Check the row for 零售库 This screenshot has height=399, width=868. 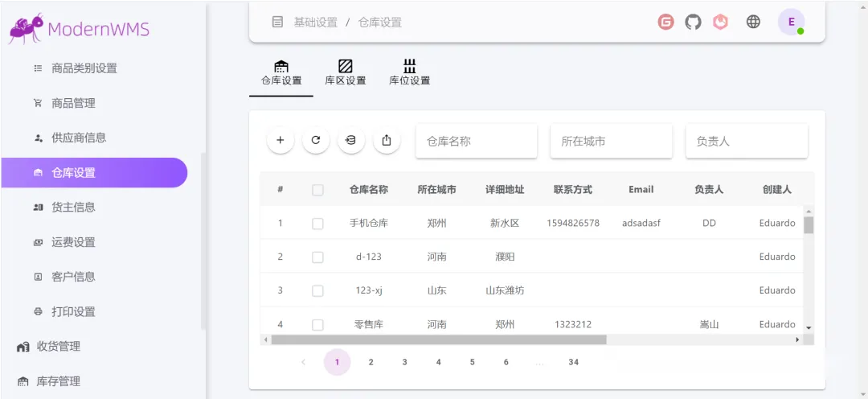coord(317,325)
